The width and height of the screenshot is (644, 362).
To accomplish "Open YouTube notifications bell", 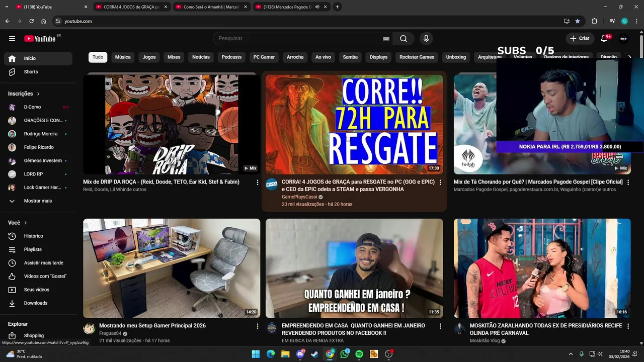I will click(605, 39).
